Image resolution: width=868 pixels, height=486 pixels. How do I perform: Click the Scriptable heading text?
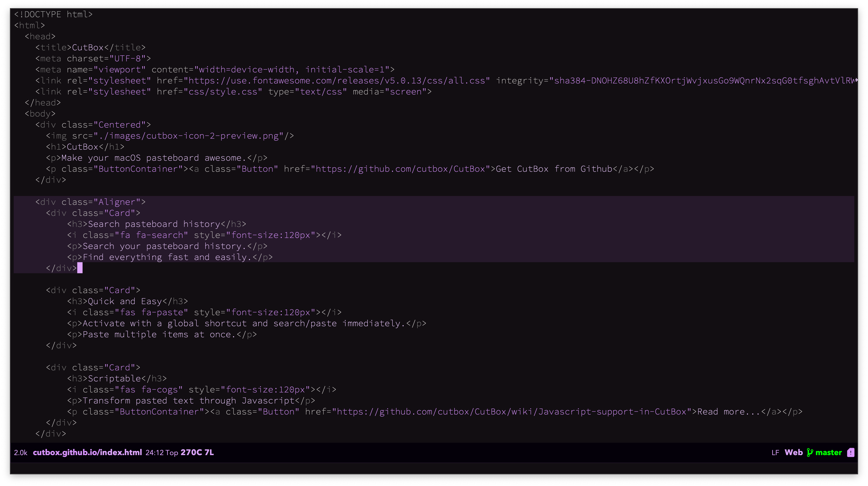114,379
